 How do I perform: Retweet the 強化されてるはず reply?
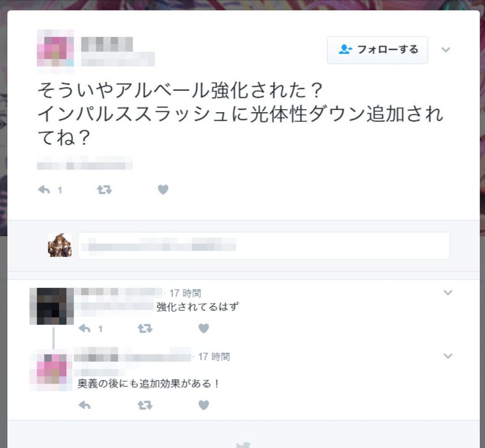tap(145, 328)
